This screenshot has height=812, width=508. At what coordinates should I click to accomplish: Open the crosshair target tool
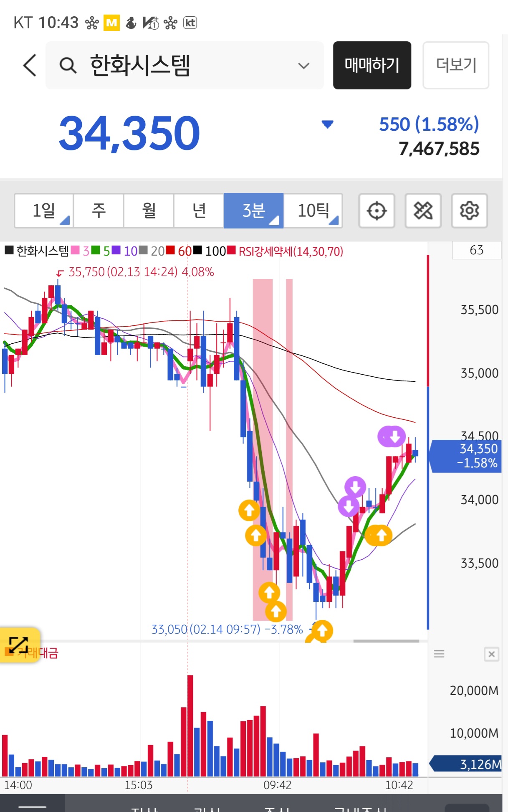[x=377, y=211]
